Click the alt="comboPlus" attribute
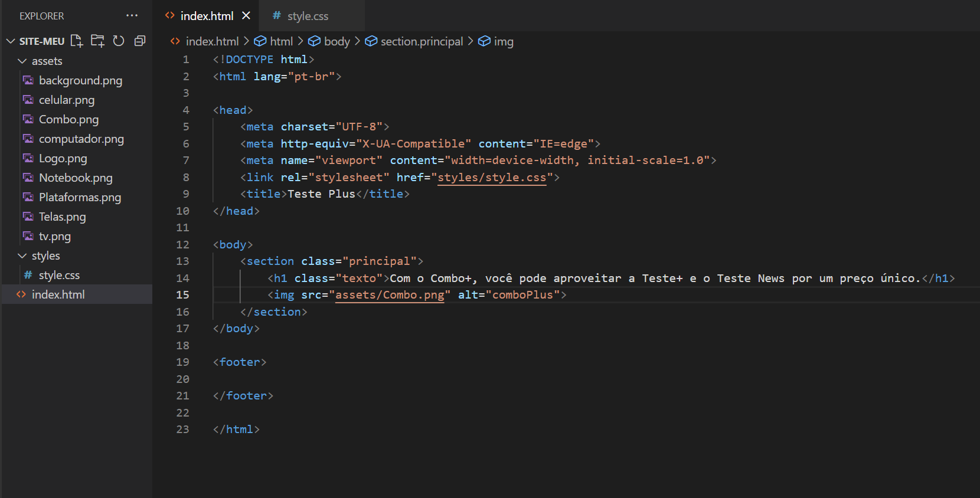Screen dimensions: 980x498 tap(509, 294)
